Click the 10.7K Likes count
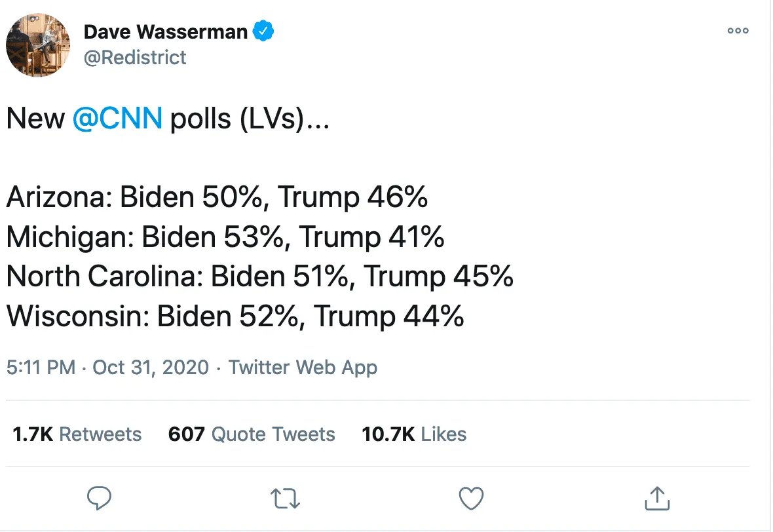Viewport: 773px width, 532px height. tap(413, 434)
